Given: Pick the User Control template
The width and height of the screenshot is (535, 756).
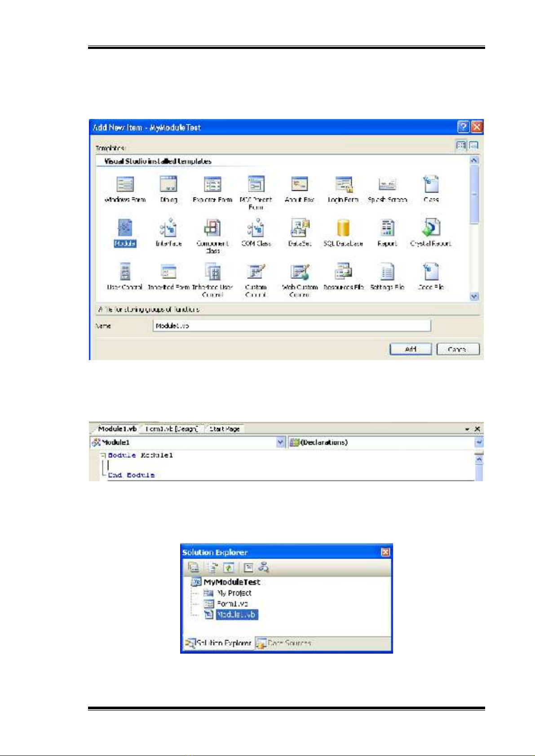Looking at the screenshot, I should 125,273.
